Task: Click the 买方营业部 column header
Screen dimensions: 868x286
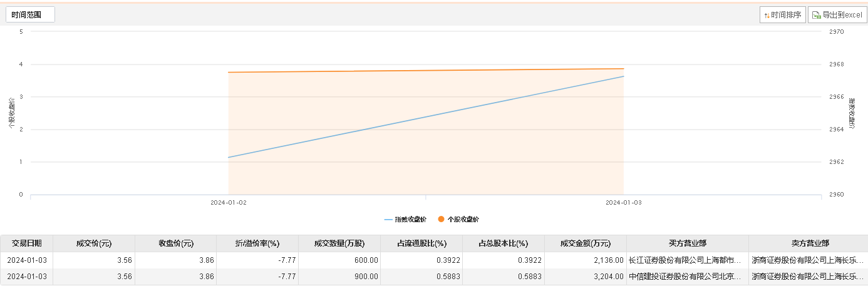Action: coord(687,243)
